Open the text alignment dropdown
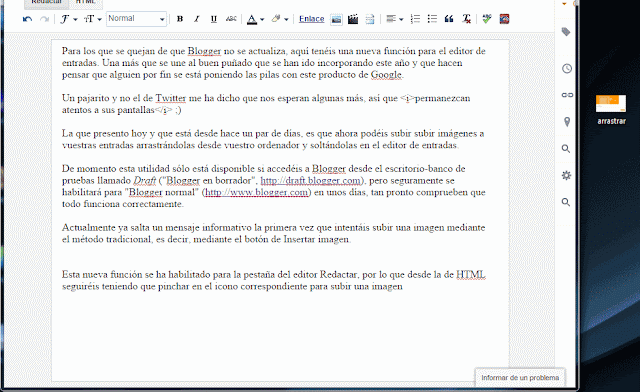The height and width of the screenshot is (392, 640). tap(394, 19)
